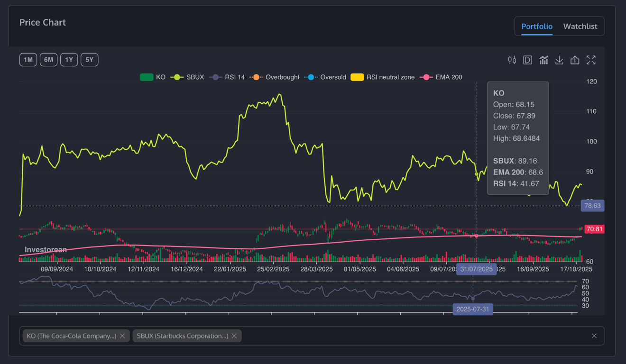Toggle the Overbought legend entry
Screen dimensions: 626x364
click(x=275, y=77)
